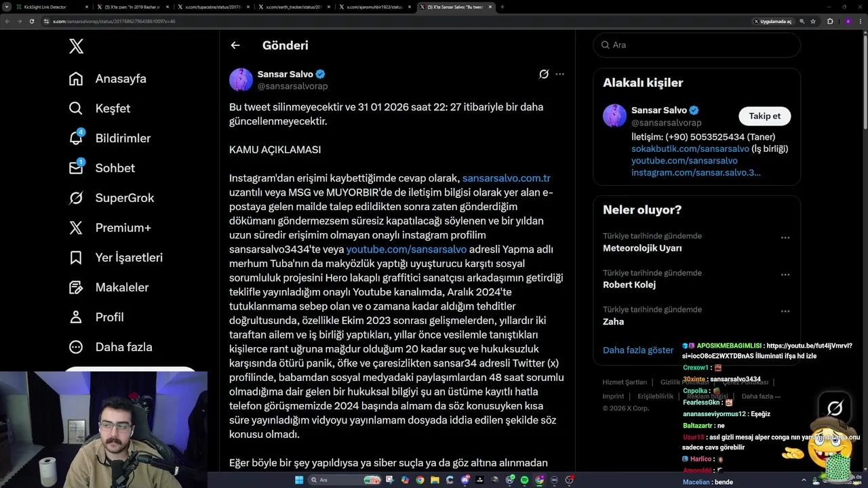Open sansarsalvo.com.tr link in post
Screen dimensions: 868x488
[x=506, y=178]
